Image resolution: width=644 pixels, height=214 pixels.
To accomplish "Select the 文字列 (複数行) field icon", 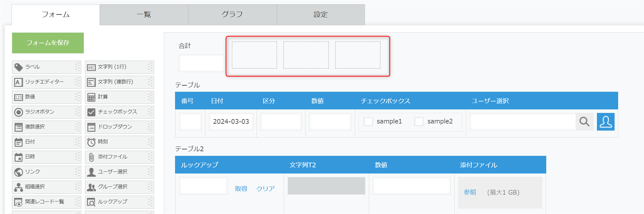I will (x=91, y=82).
